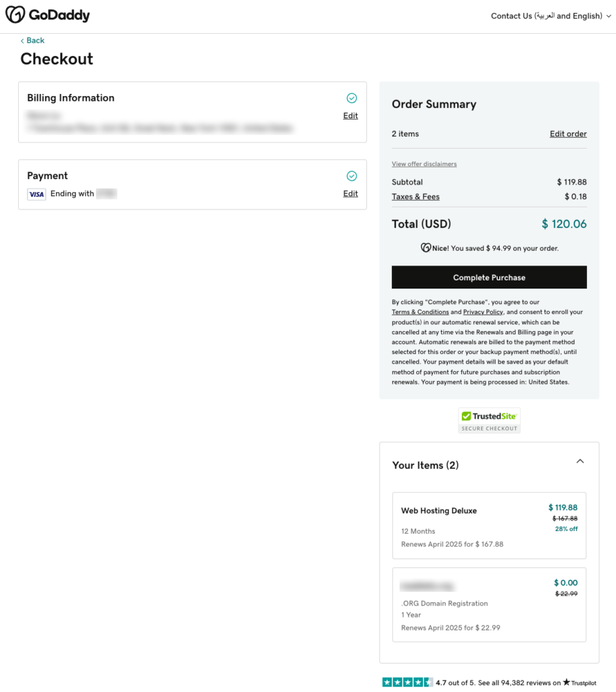Go back using the Back link

click(32, 41)
